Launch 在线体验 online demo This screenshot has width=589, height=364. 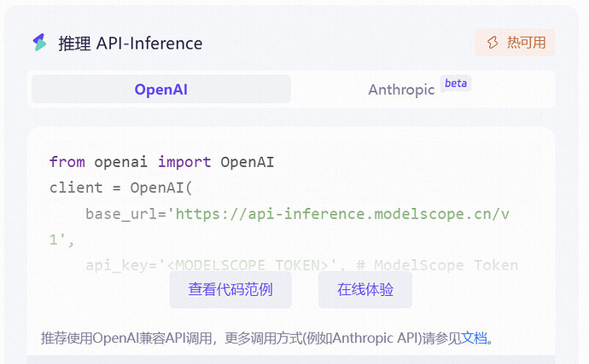point(365,290)
